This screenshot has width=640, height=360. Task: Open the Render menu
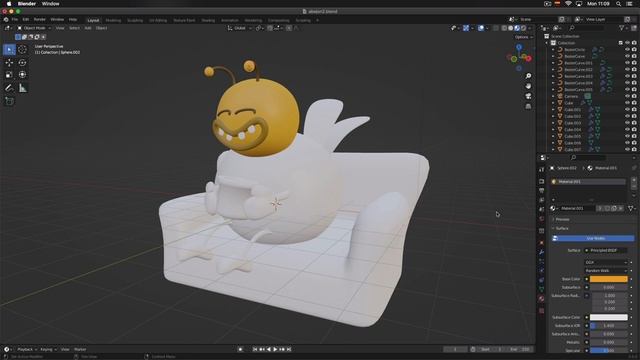40,20
